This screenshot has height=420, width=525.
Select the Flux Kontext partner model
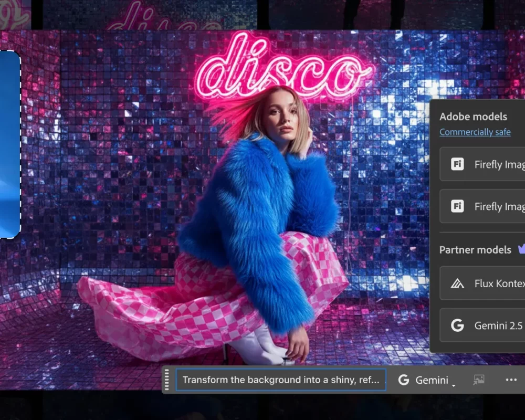pyautogui.click(x=493, y=283)
